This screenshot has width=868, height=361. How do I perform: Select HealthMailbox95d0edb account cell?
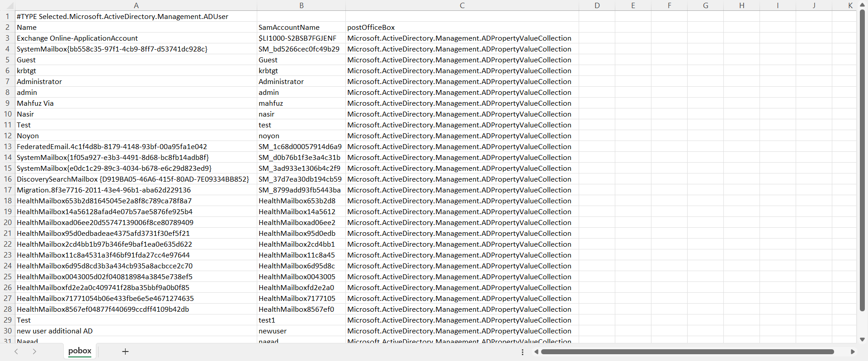click(x=301, y=233)
